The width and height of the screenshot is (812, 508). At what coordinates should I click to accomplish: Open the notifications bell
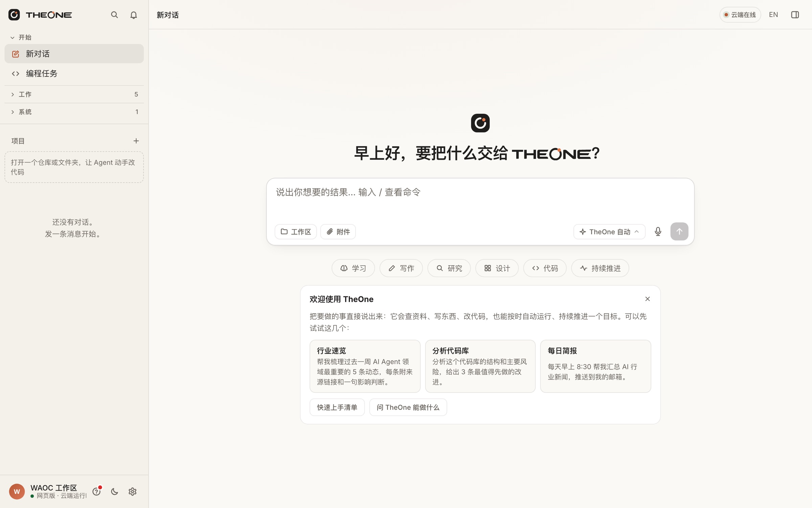tap(134, 15)
